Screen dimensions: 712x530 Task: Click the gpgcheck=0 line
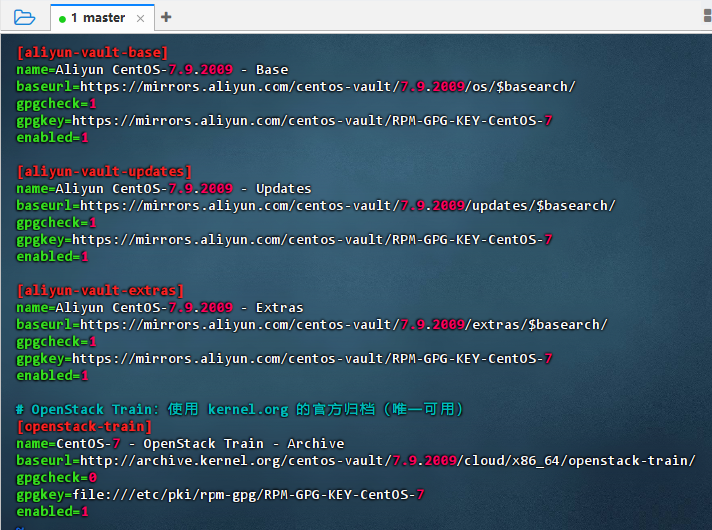[56, 477]
